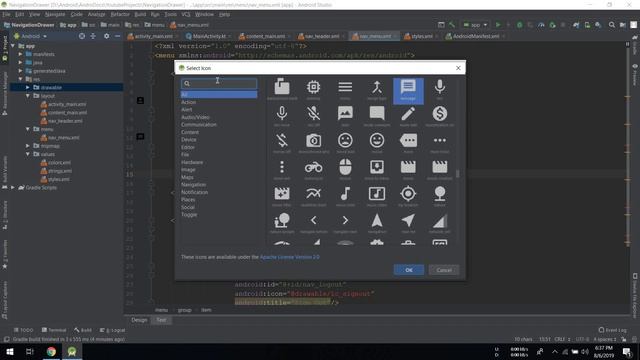Expand Gradle Scripts node
The height and width of the screenshot is (360, 640).
13,188
